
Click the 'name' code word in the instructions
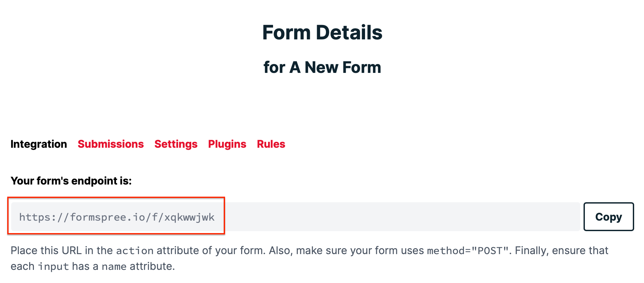[114, 266]
